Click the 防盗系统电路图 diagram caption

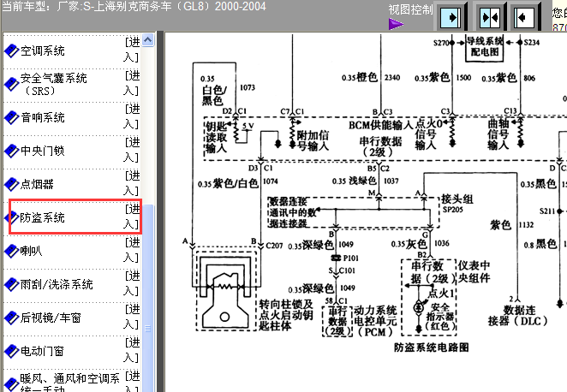[x=431, y=347]
